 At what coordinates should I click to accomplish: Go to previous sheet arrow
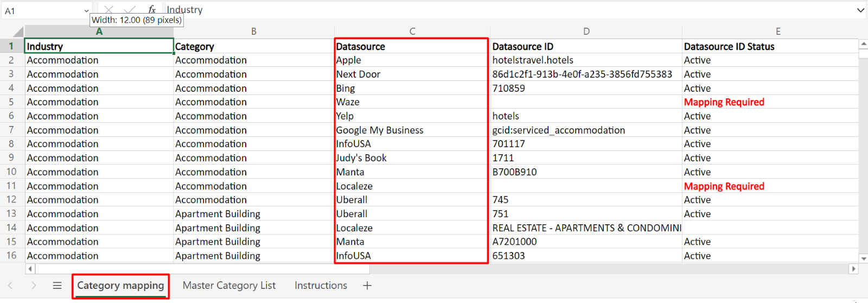10,286
